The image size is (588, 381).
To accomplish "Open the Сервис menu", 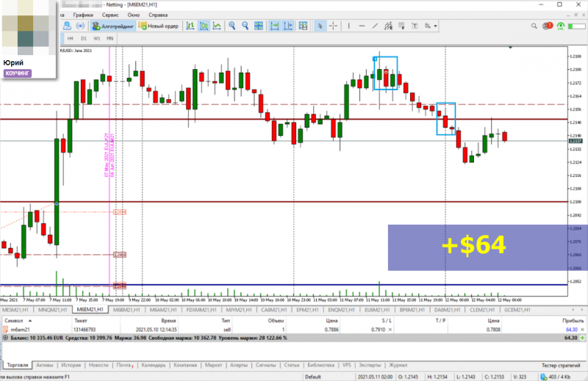I will pos(110,15).
